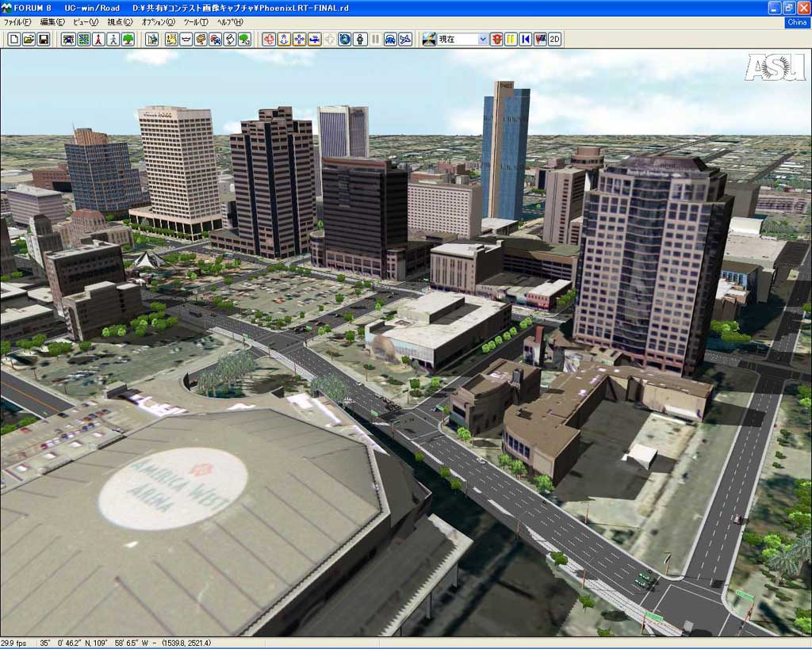Save the project with the floppy disk icon
This screenshot has width=812, height=649.
click(x=44, y=40)
